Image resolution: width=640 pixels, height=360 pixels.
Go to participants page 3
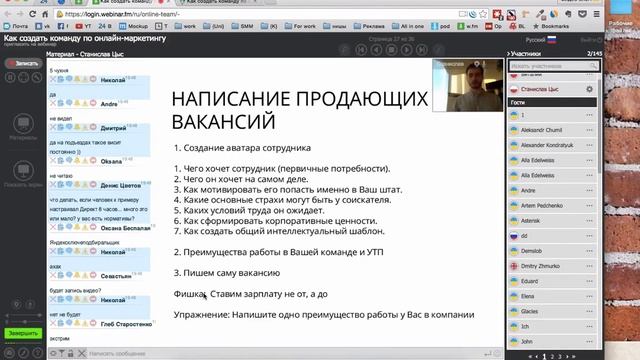[x=560, y=357]
